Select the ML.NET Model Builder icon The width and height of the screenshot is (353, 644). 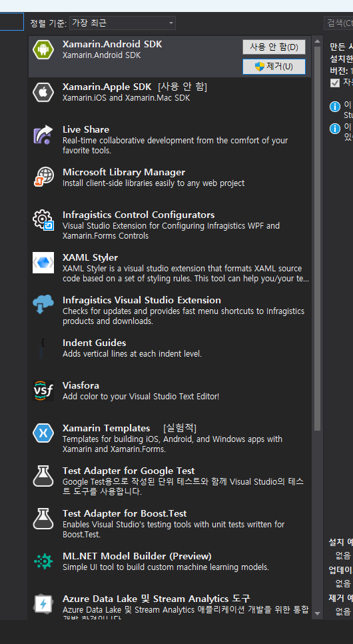tap(43, 561)
